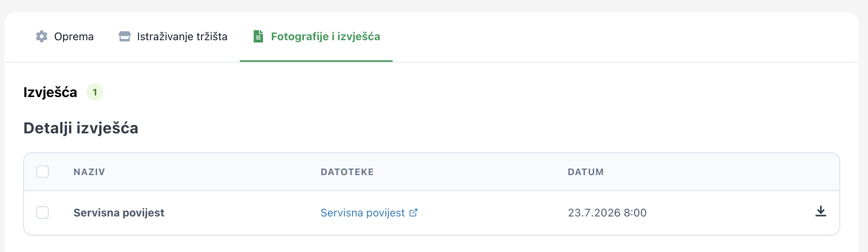Check the Servisna povijest row checkbox
The height and width of the screenshot is (252, 868).
click(42, 213)
